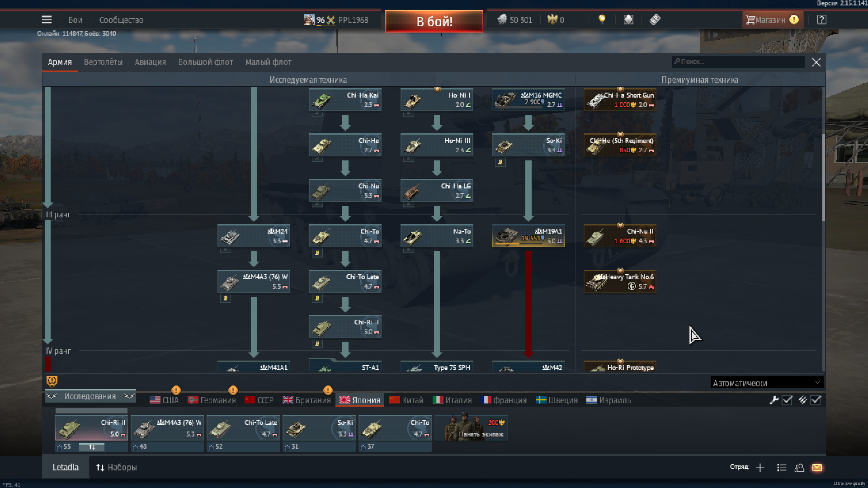868x488 pixels.
Task: Select the So-Ki tree vehicle card
Action: 528,145
